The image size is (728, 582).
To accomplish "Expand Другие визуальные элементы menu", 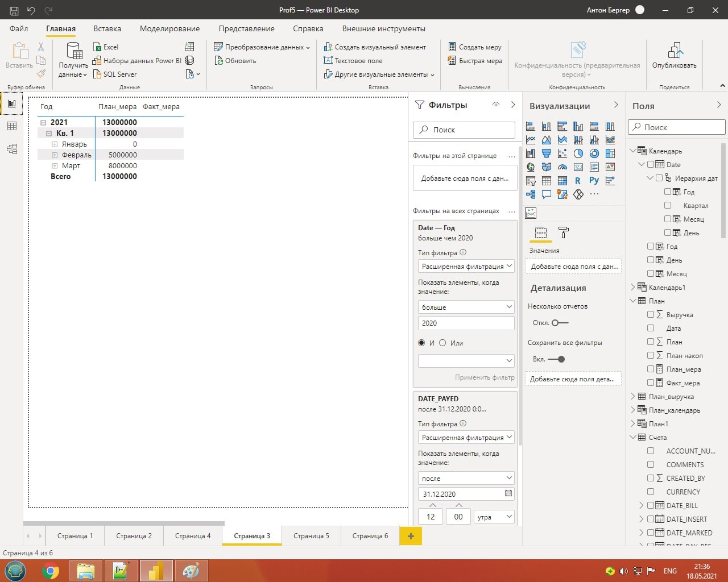I will (379, 74).
